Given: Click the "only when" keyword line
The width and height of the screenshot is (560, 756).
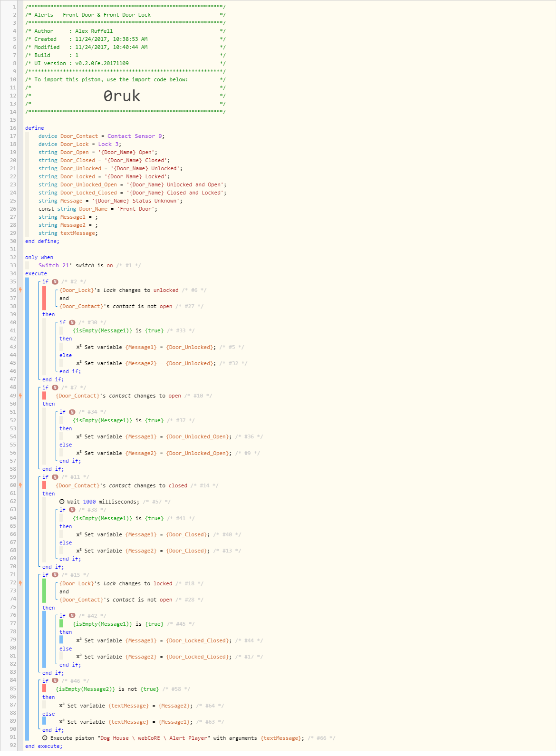Looking at the screenshot, I should coord(39,257).
